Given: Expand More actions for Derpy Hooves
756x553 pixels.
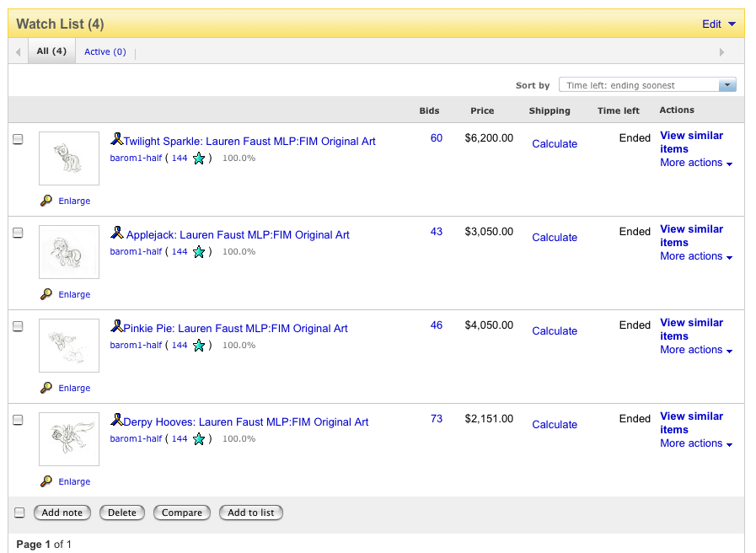Looking at the screenshot, I should coord(695,443).
